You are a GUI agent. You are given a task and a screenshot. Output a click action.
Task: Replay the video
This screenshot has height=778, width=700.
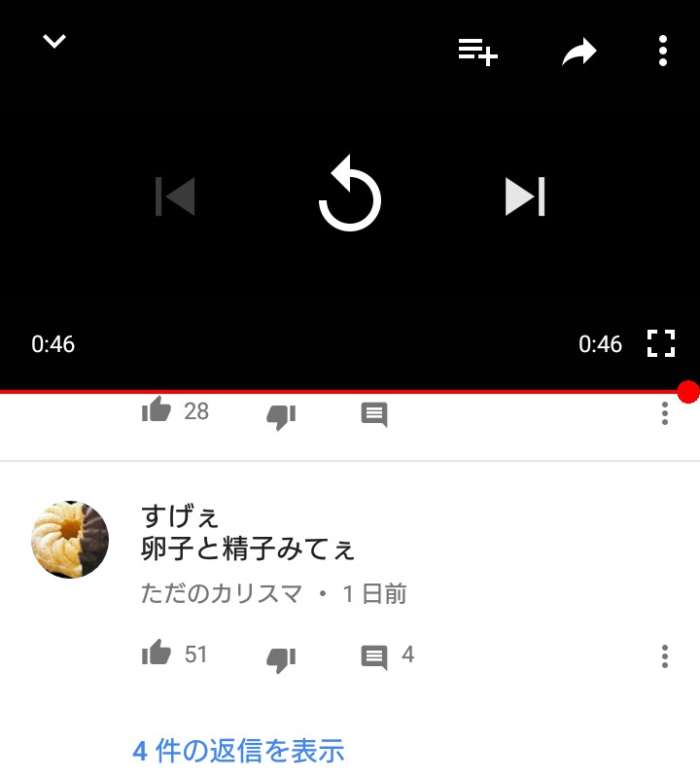350,194
